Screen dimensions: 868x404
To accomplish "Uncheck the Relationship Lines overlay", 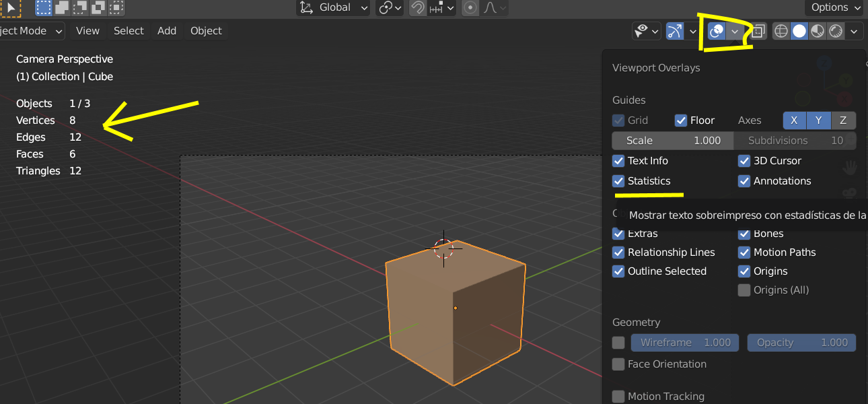I will [x=618, y=252].
